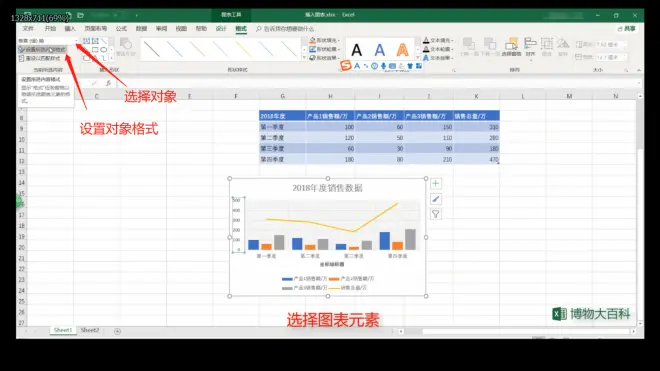Switch to the Home ribbon tab
This screenshot has width=660, height=371.
pyautogui.click(x=50, y=29)
